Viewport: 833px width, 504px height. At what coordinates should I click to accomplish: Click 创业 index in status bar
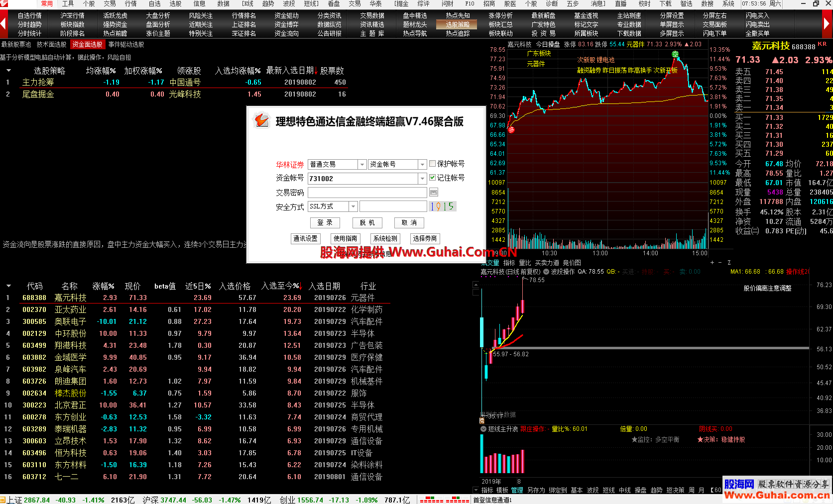pyautogui.click(x=287, y=500)
